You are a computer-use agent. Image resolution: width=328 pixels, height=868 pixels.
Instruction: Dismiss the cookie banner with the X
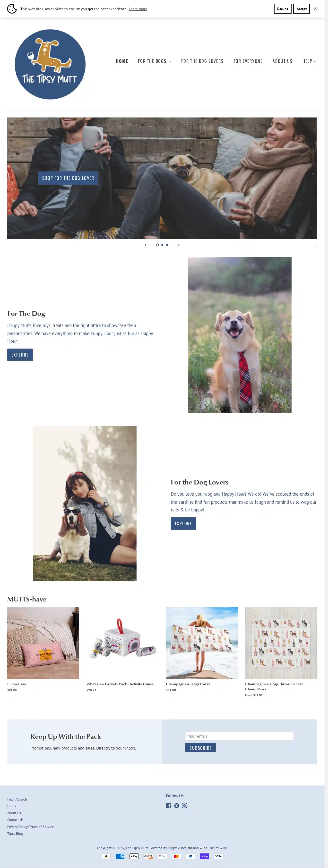[315, 9]
